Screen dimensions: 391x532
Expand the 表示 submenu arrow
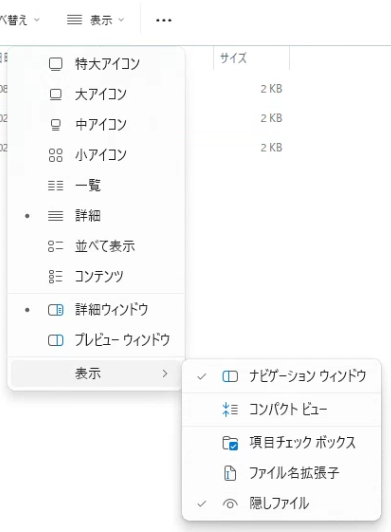165,374
